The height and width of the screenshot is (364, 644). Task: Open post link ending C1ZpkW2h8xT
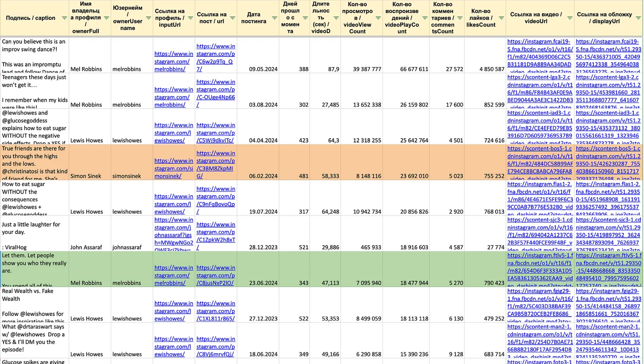(x=216, y=236)
